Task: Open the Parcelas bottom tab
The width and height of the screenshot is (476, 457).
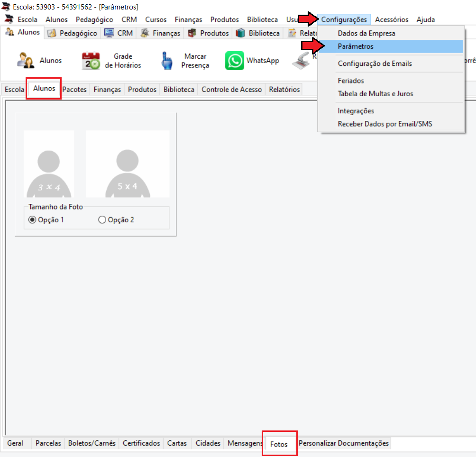Action: coord(48,443)
